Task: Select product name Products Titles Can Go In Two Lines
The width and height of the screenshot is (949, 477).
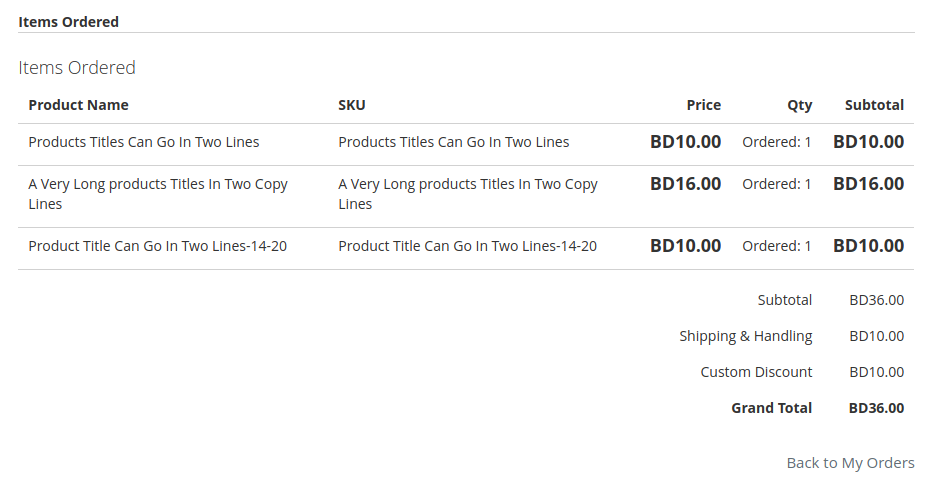Action: [144, 142]
